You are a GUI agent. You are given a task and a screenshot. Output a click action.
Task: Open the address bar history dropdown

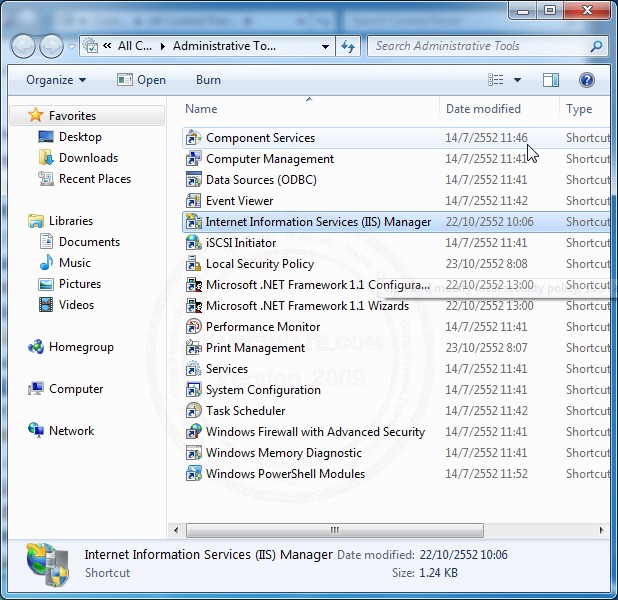point(326,46)
